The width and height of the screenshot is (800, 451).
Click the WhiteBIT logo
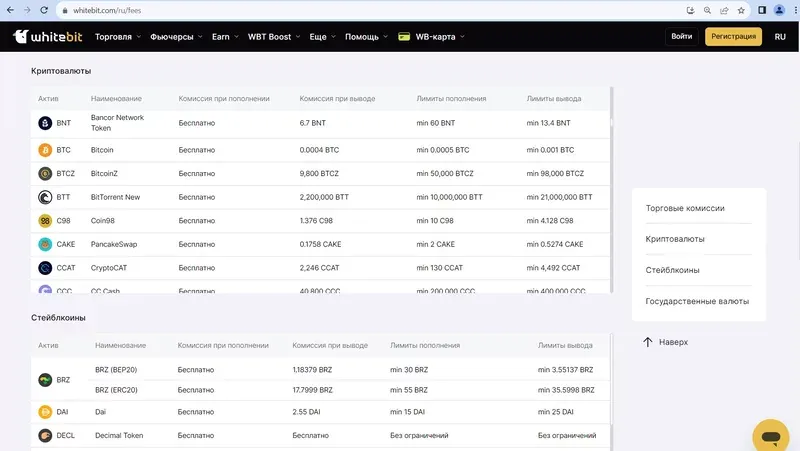[x=47, y=37]
